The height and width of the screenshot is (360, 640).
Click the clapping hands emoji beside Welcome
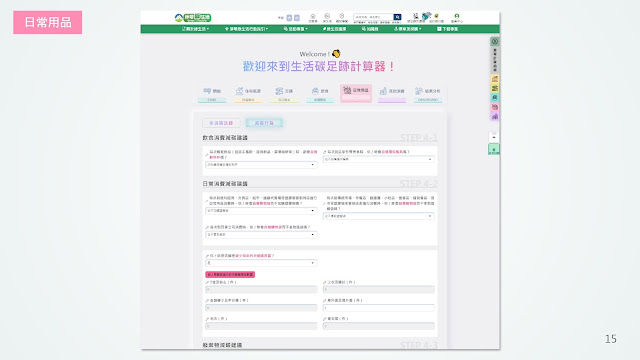point(336,53)
